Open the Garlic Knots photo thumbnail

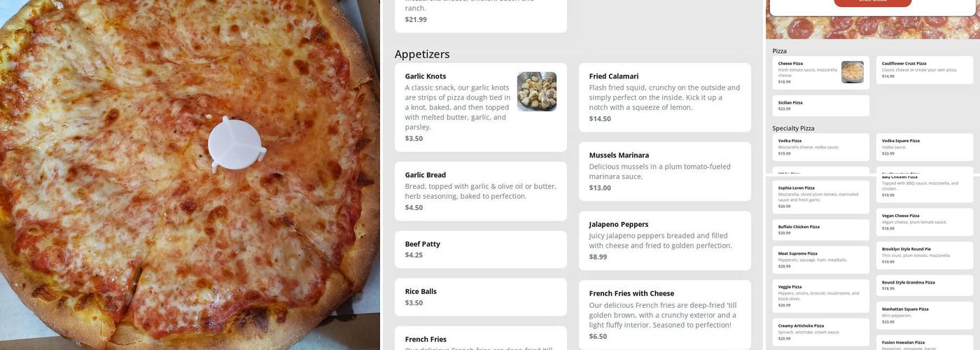(537, 92)
